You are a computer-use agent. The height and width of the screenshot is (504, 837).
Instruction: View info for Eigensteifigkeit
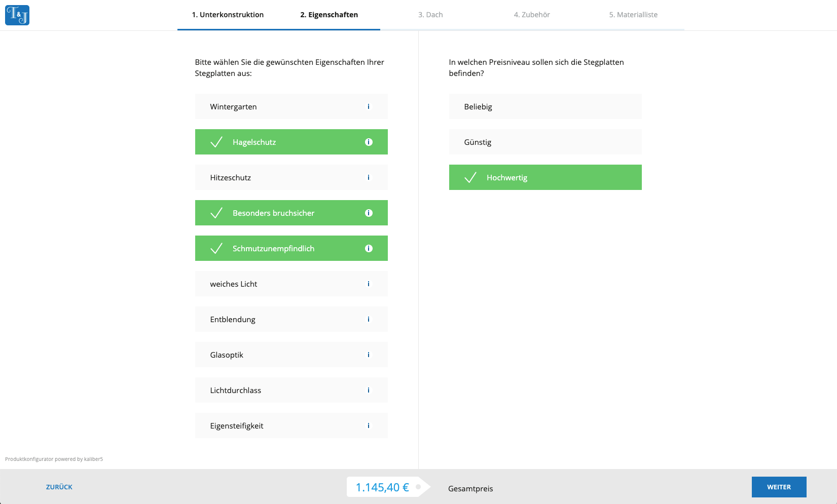[369, 425]
